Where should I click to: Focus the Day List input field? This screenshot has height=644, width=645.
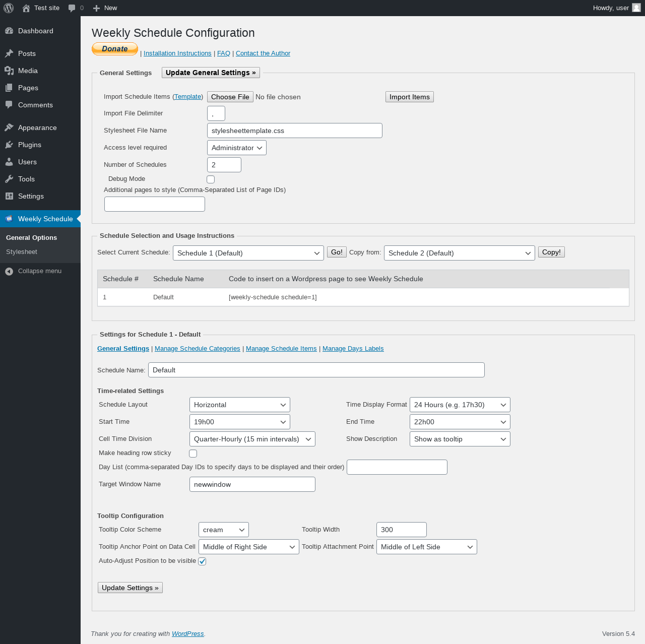point(397,467)
